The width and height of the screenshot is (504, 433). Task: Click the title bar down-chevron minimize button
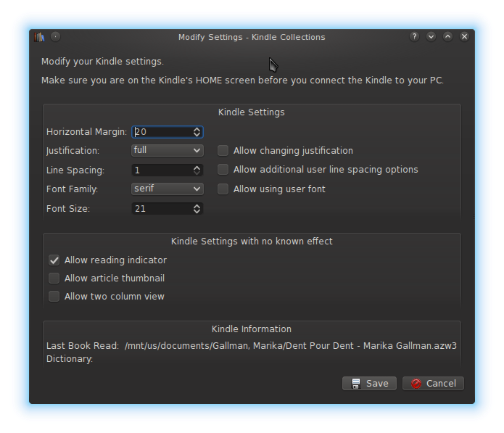[x=431, y=37]
